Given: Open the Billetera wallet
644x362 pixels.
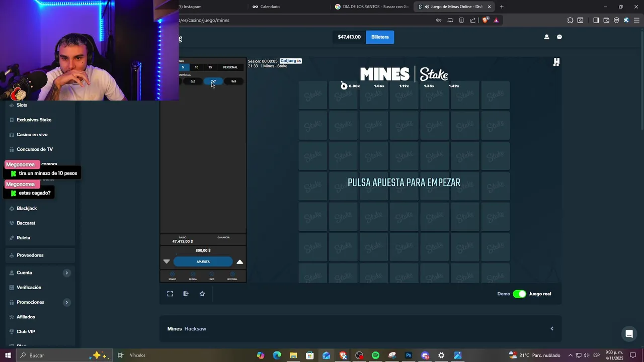Looking at the screenshot, I should (x=380, y=37).
